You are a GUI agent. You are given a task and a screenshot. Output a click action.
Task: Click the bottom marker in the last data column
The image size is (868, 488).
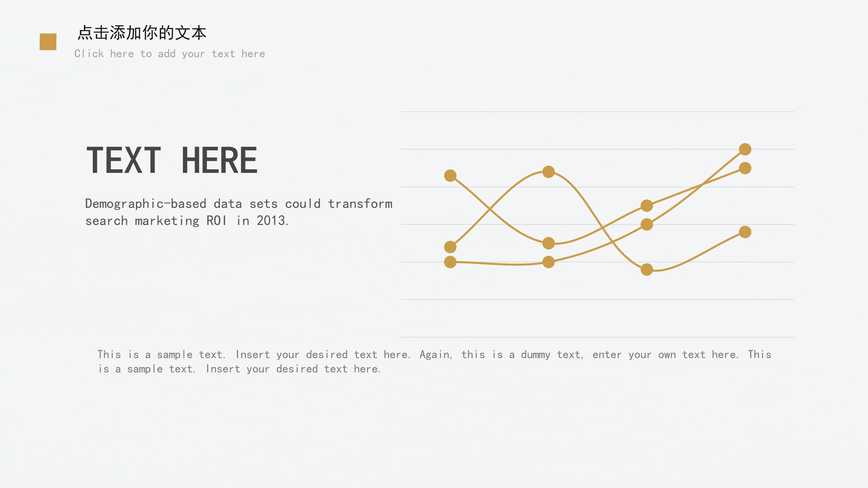745,232
